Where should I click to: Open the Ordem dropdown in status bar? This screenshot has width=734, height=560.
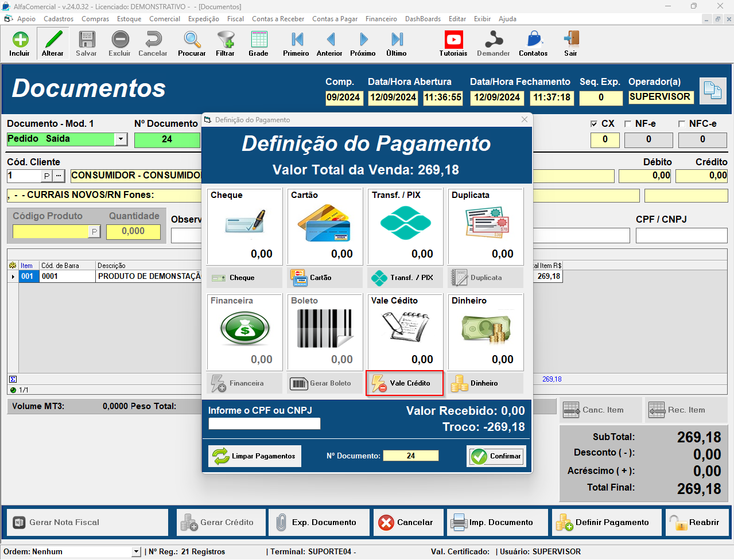tap(136, 552)
